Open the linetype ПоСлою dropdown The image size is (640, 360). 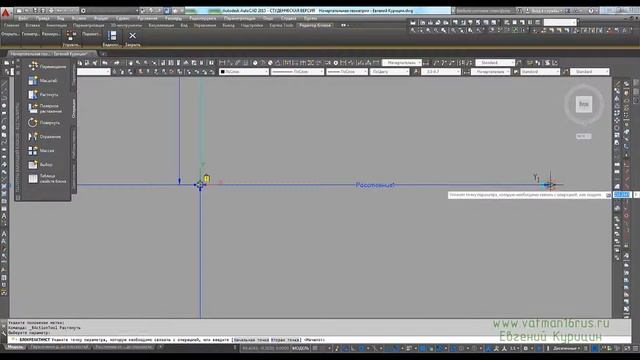[x=297, y=72]
